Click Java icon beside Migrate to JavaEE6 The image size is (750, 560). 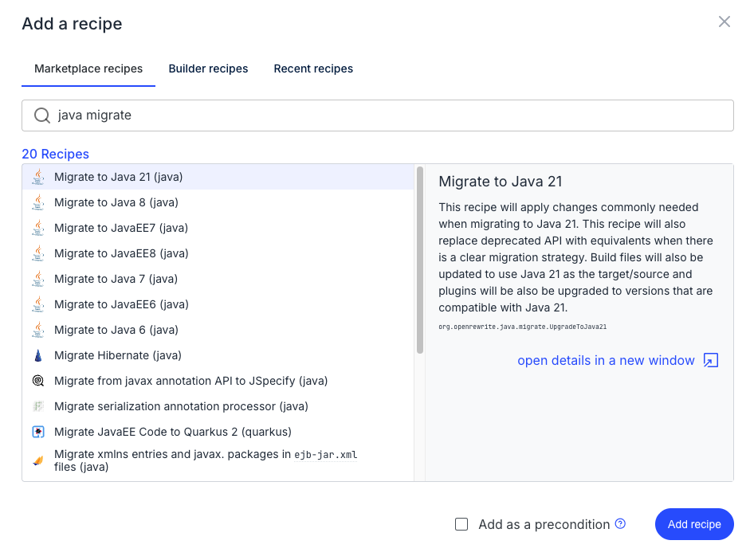(x=38, y=304)
